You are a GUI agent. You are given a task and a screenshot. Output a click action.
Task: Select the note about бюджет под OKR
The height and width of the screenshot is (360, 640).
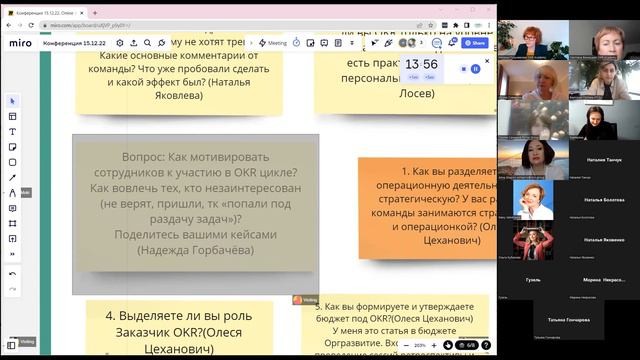tap(395, 324)
